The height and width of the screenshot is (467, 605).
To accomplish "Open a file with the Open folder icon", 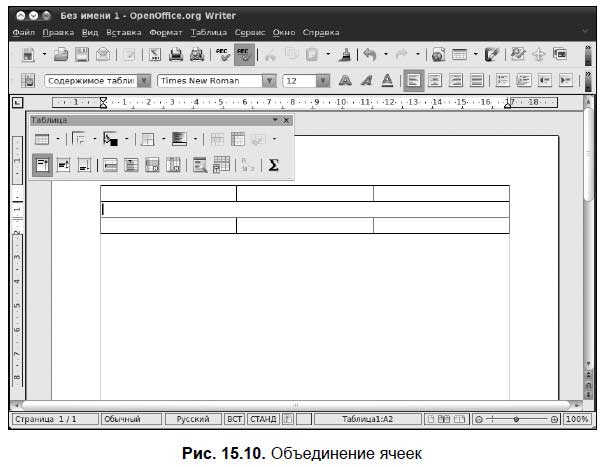I will 61,55.
